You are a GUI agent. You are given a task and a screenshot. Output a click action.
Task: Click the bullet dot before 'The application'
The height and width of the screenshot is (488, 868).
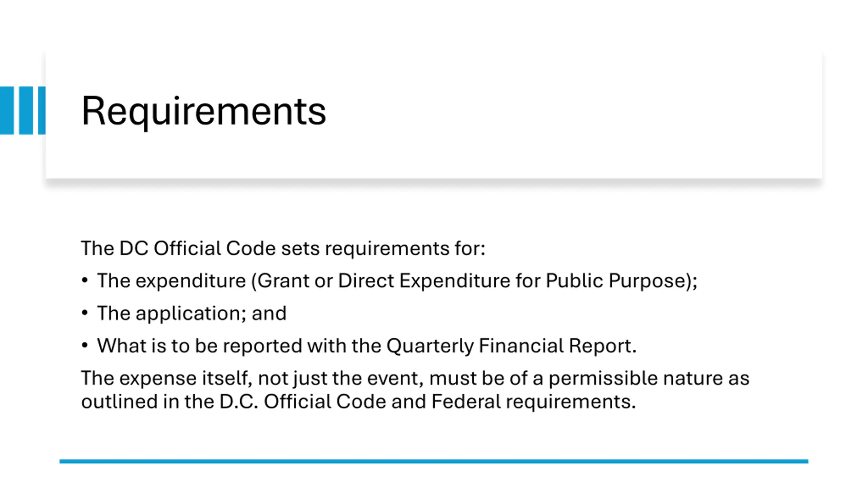coord(85,313)
